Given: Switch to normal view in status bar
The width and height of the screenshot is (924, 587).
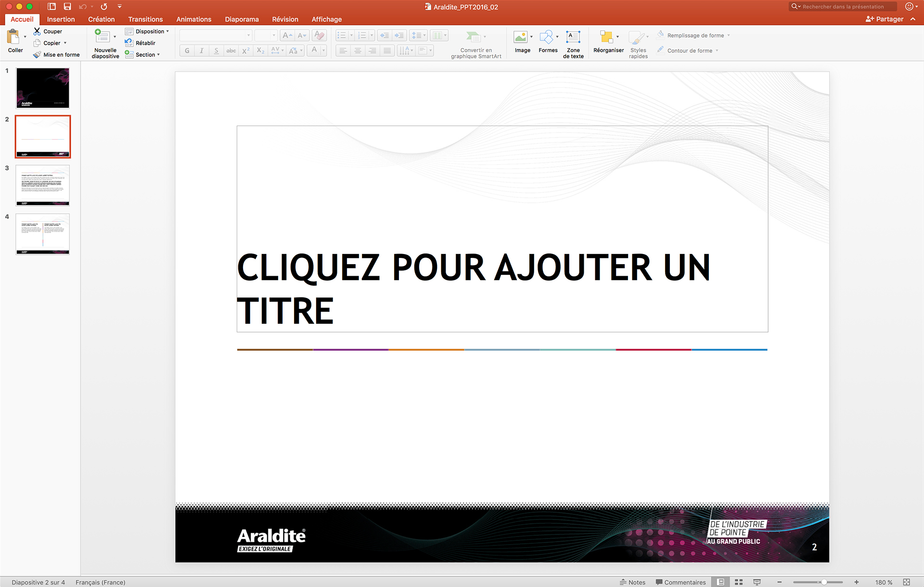Looking at the screenshot, I should (x=720, y=582).
